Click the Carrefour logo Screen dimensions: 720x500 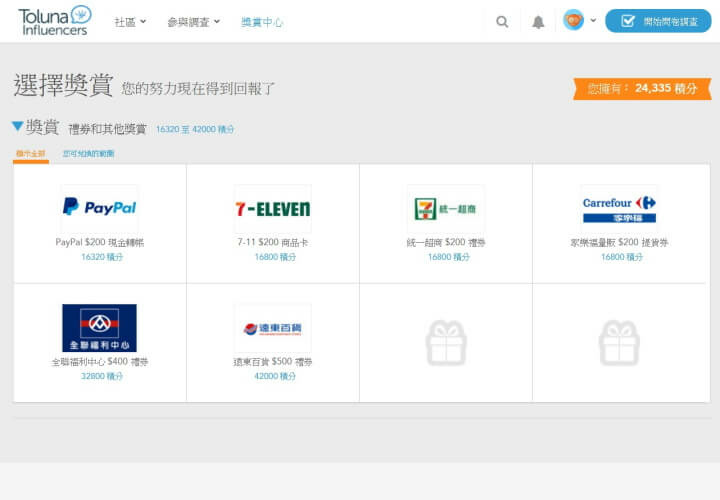tap(619, 209)
